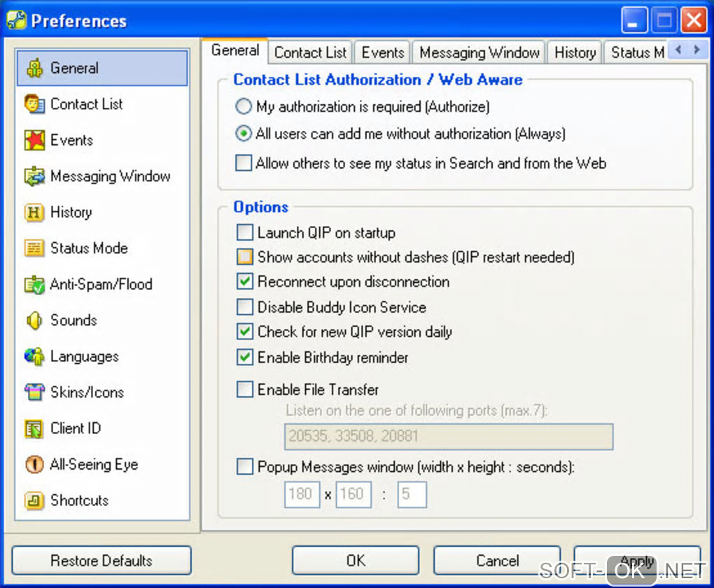
Task: Click the Cancel button
Action: tap(497, 560)
